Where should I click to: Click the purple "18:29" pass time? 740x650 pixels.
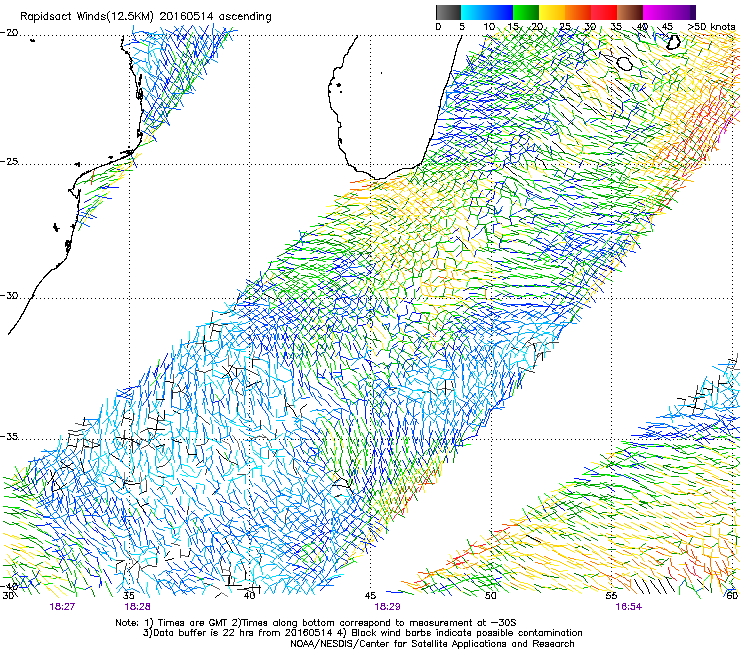(387, 607)
